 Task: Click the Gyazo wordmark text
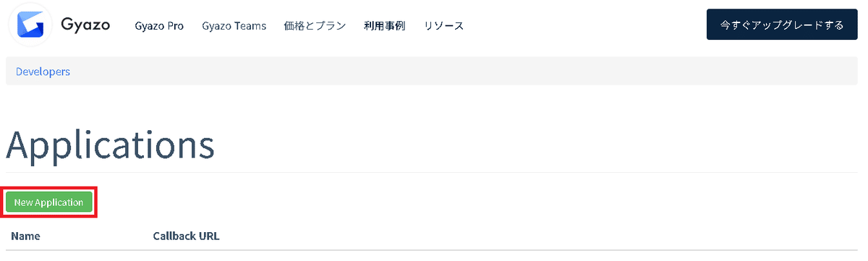coord(85,25)
